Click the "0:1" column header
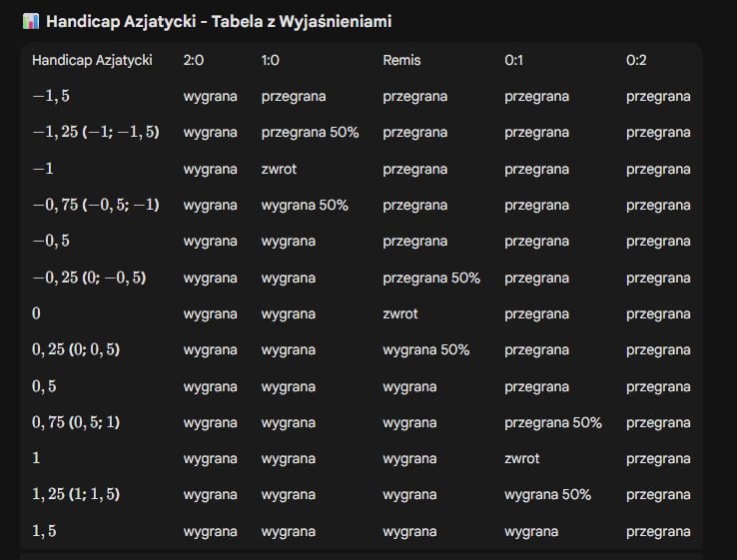Image resolution: width=737 pixels, height=560 pixels. pyautogui.click(x=514, y=60)
